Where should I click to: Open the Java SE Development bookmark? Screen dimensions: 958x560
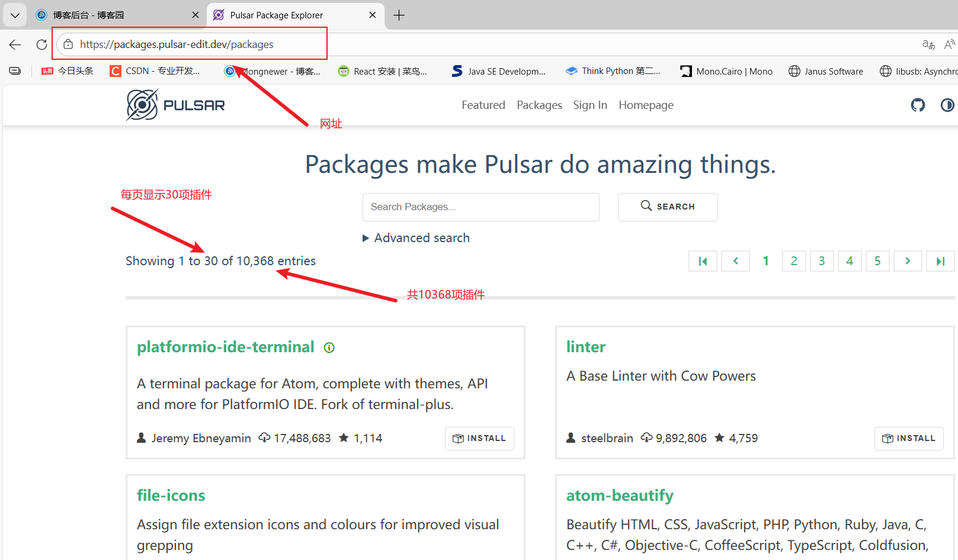tap(499, 71)
